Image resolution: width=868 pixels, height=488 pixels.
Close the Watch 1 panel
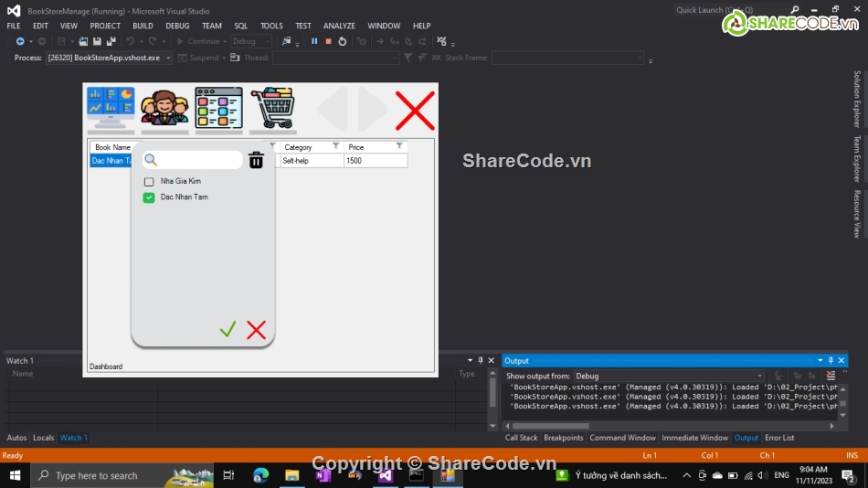(491, 361)
